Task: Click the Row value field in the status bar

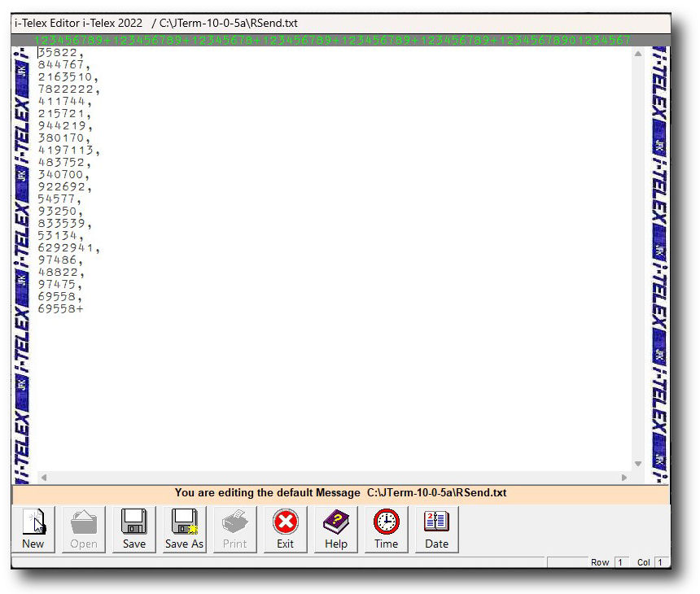Action: tap(621, 562)
